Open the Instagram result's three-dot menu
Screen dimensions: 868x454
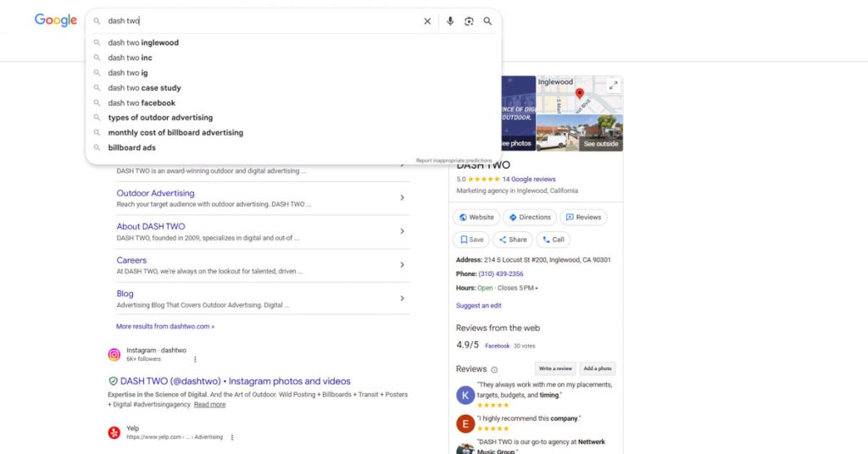click(195, 359)
